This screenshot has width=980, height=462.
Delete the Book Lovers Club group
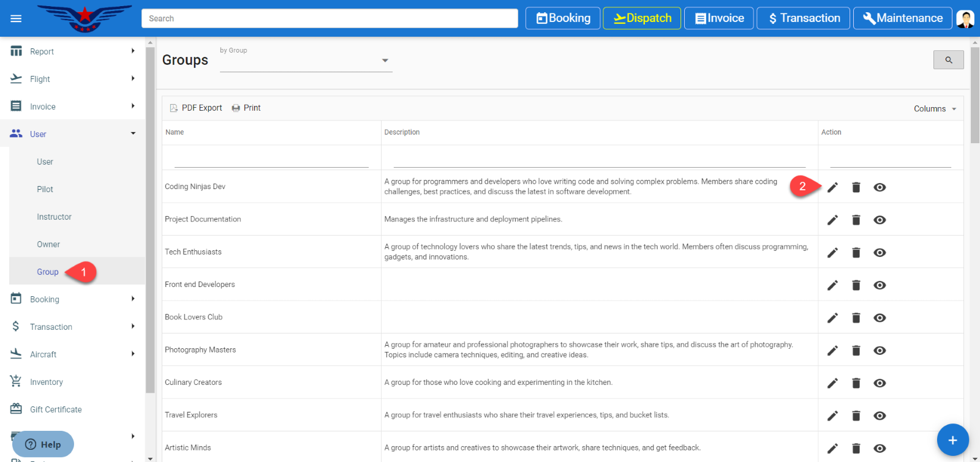(x=856, y=318)
